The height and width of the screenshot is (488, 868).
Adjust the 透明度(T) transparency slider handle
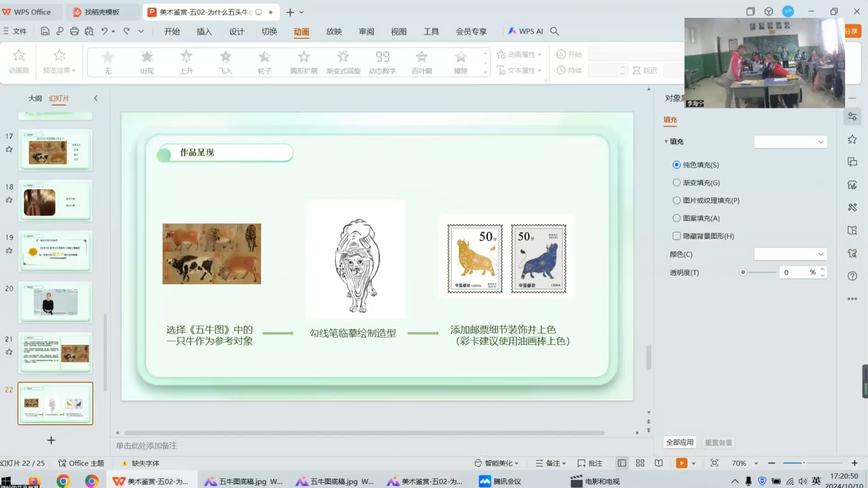[743, 272]
